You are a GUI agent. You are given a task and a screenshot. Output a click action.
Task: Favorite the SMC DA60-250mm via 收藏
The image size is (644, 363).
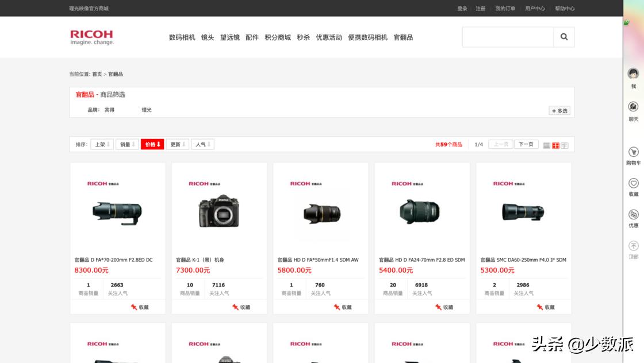pyautogui.click(x=546, y=307)
